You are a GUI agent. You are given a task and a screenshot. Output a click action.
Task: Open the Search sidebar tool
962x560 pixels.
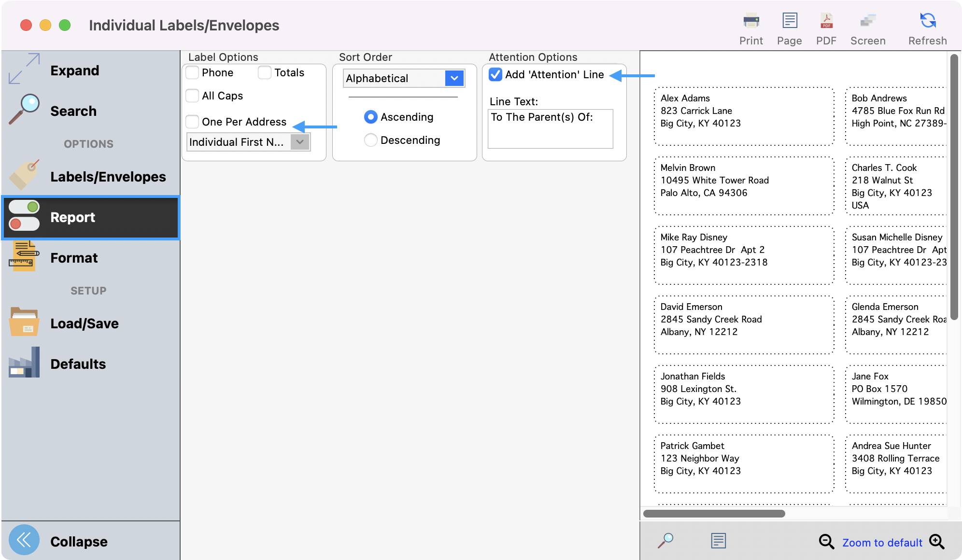click(73, 111)
